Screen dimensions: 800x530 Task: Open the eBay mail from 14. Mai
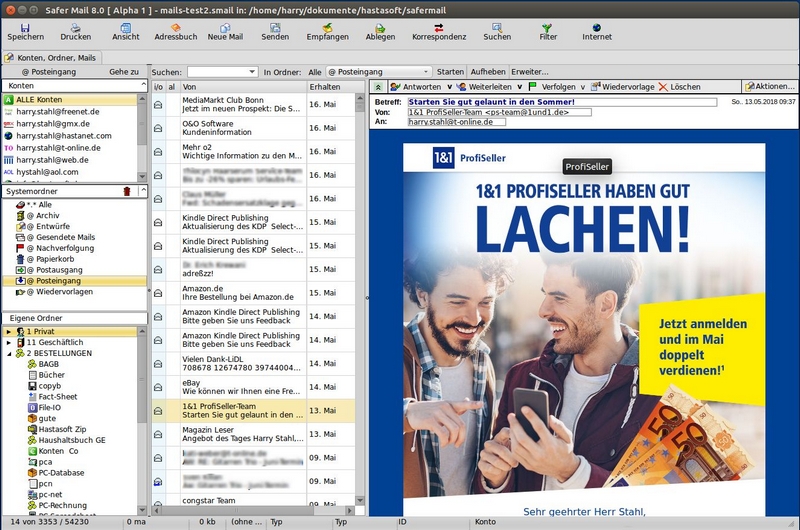click(254, 387)
